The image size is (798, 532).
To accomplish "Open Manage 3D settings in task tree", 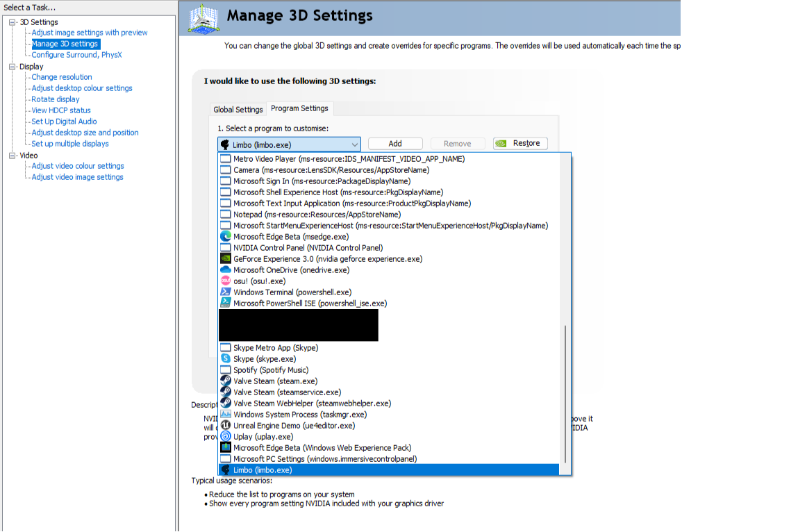I will point(65,44).
